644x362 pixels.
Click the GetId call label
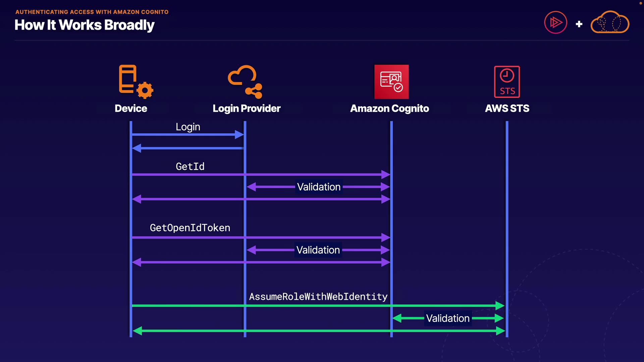(190, 166)
